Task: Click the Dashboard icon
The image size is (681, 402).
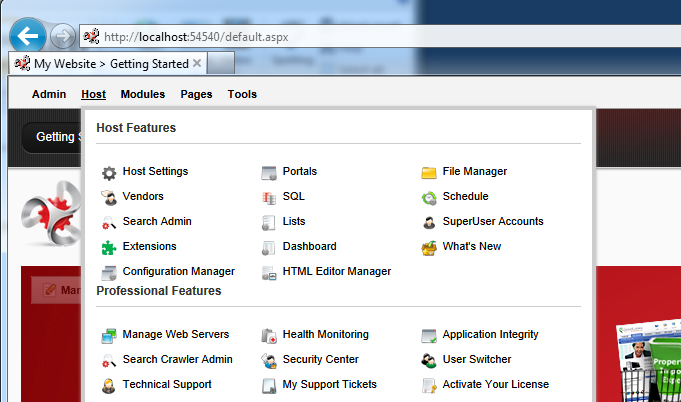Action: point(269,248)
